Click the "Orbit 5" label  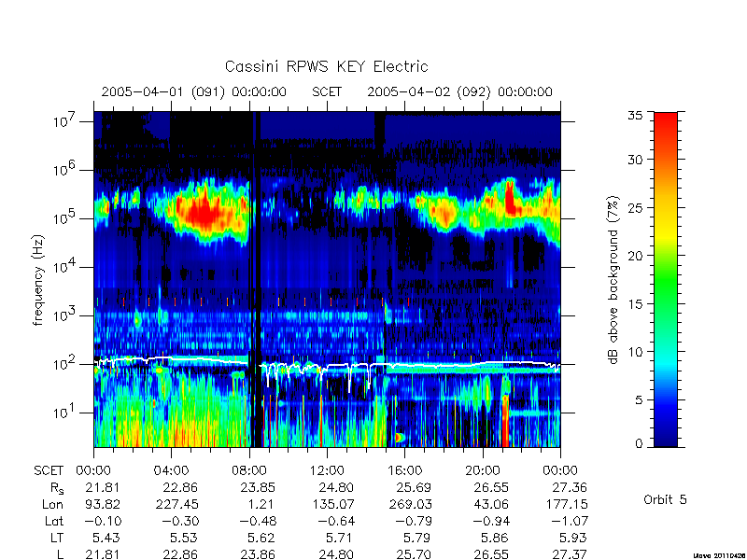(x=665, y=499)
